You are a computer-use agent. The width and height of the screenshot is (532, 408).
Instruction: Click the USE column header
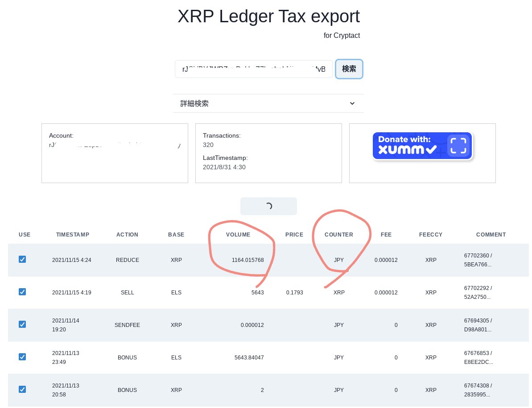[25, 234]
